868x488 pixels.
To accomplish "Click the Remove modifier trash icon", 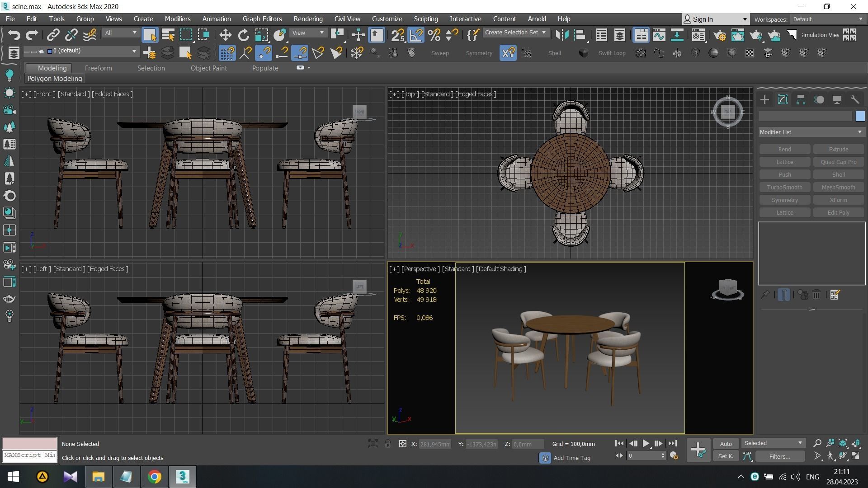I will coord(816,295).
